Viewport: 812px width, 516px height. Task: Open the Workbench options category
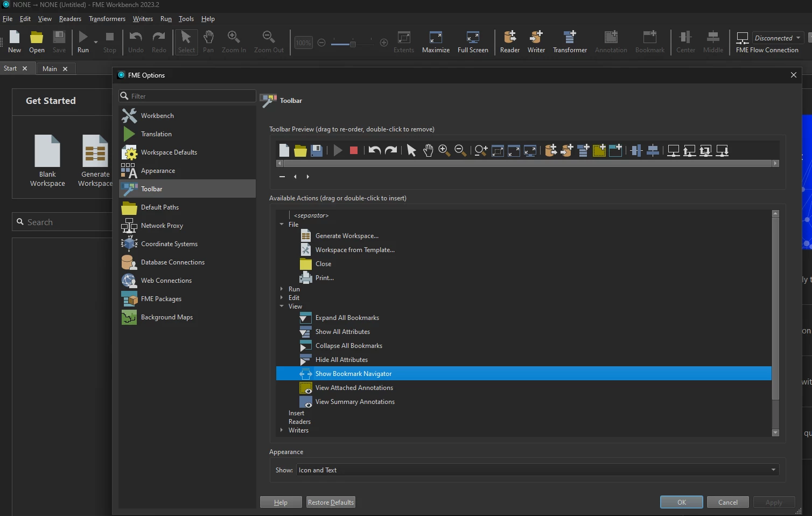click(187, 116)
